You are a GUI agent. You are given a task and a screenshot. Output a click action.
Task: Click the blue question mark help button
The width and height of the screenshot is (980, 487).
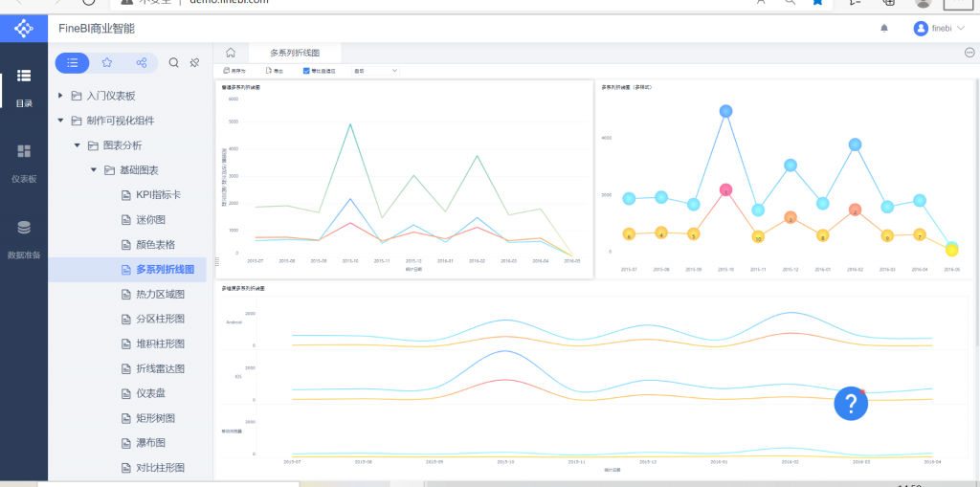tap(851, 404)
